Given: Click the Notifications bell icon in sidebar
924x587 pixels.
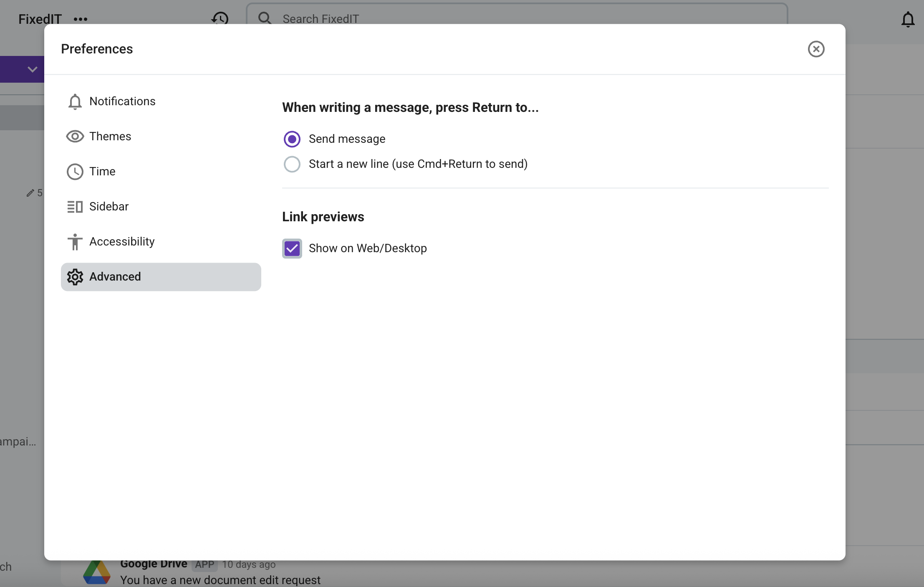Looking at the screenshot, I should pyautogui.click(x=75, y=101).
